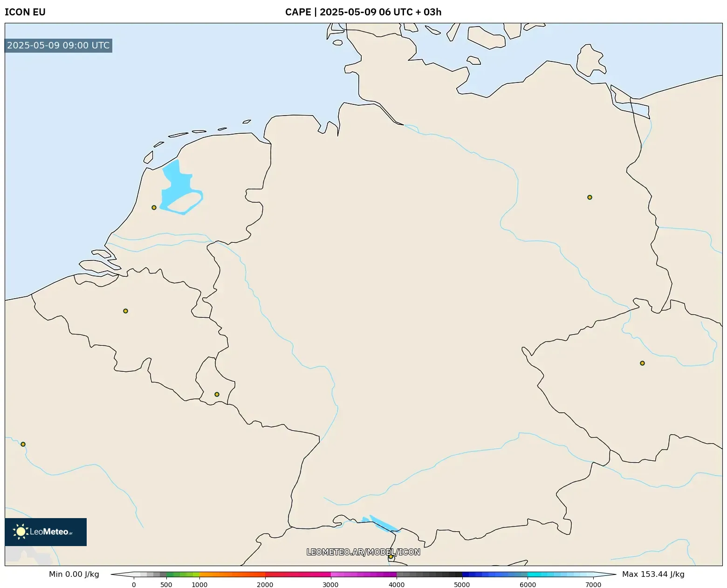The image size is (727, 588).
Task: Click the magenta segment of the colorbar
Action: tap(363, 574)
